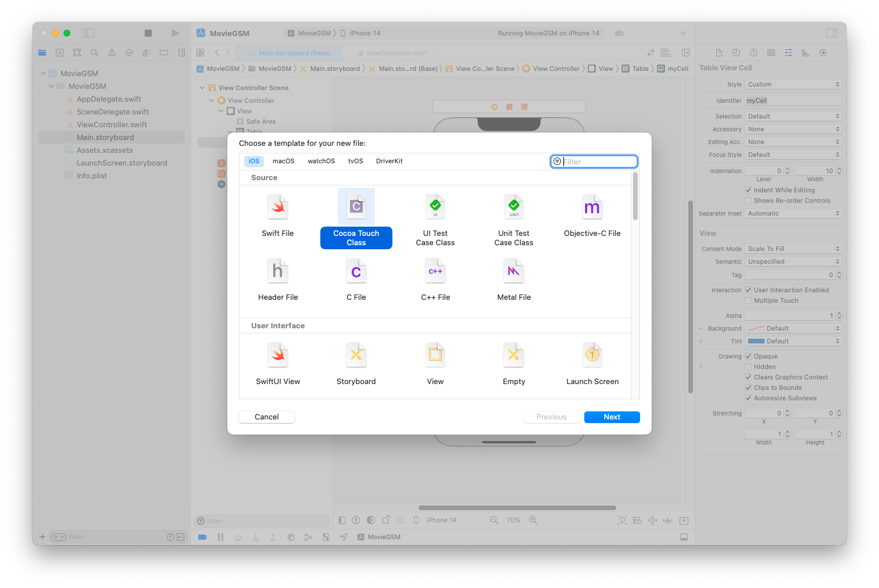Open the Content Mode dropdown
879x588 pixels.
[793, 249]
